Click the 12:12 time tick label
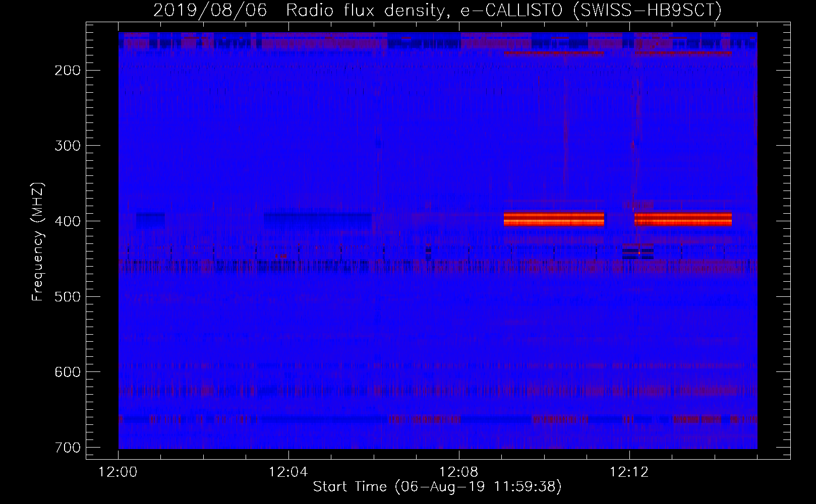816x504 pixels. 629,472
